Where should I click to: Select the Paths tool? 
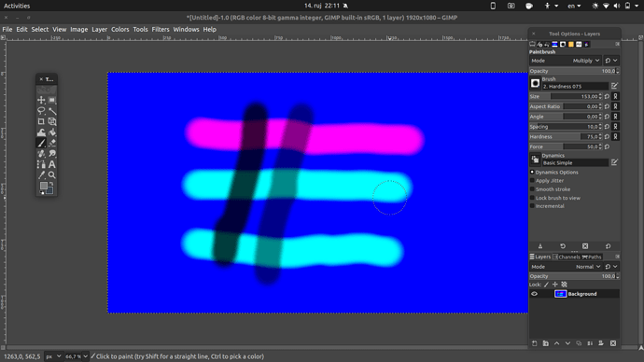[x=41, y=164]
